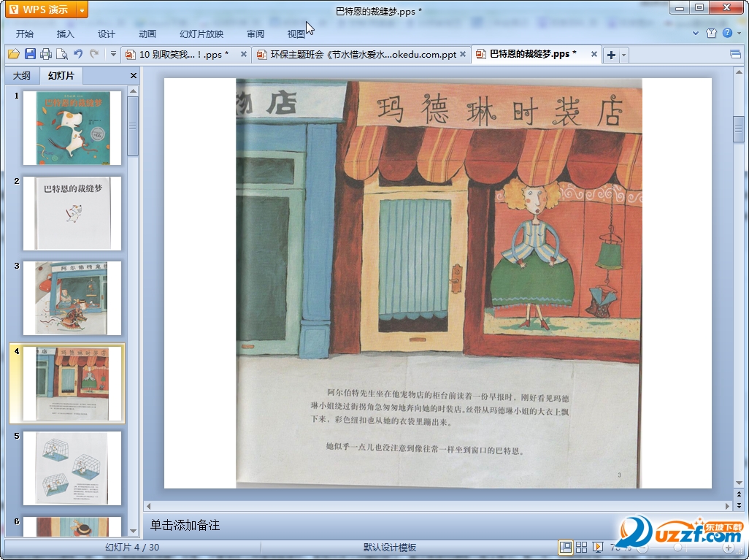Zoom in with the plus button
Image resolution: width=749 pixels, height=560 pixels.
point(728,548)
